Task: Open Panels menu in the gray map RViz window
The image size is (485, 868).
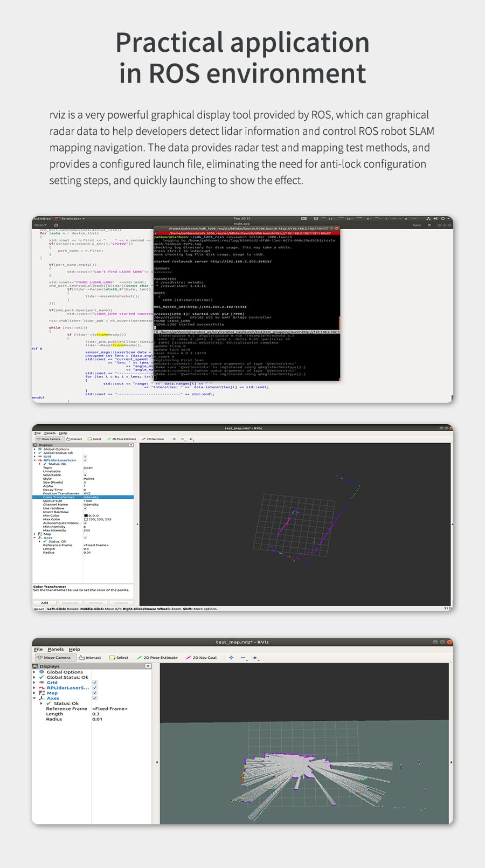Action: (x=56, y=650)
